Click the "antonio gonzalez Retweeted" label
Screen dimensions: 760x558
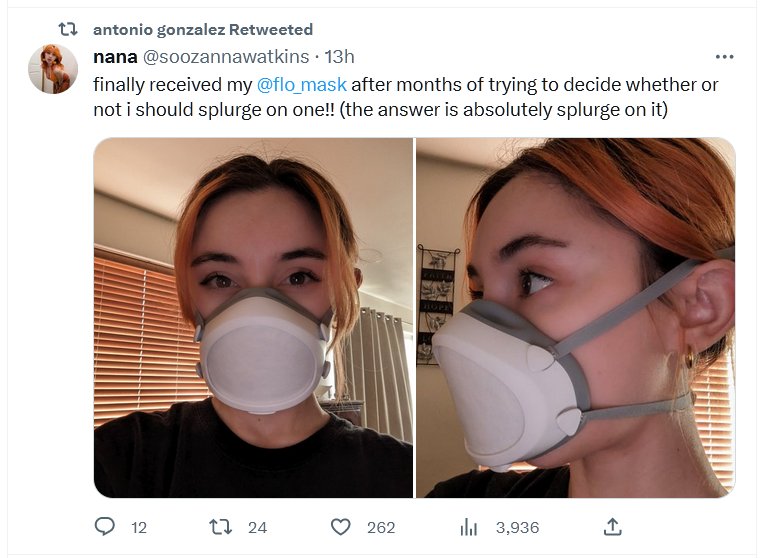pos(203,30)
